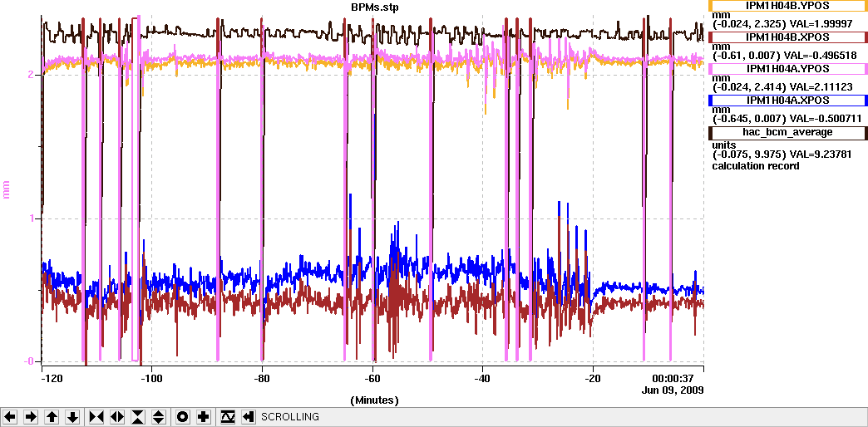Select the IPM1H04A.YPOS curve legend

click(x=787, y=69)
